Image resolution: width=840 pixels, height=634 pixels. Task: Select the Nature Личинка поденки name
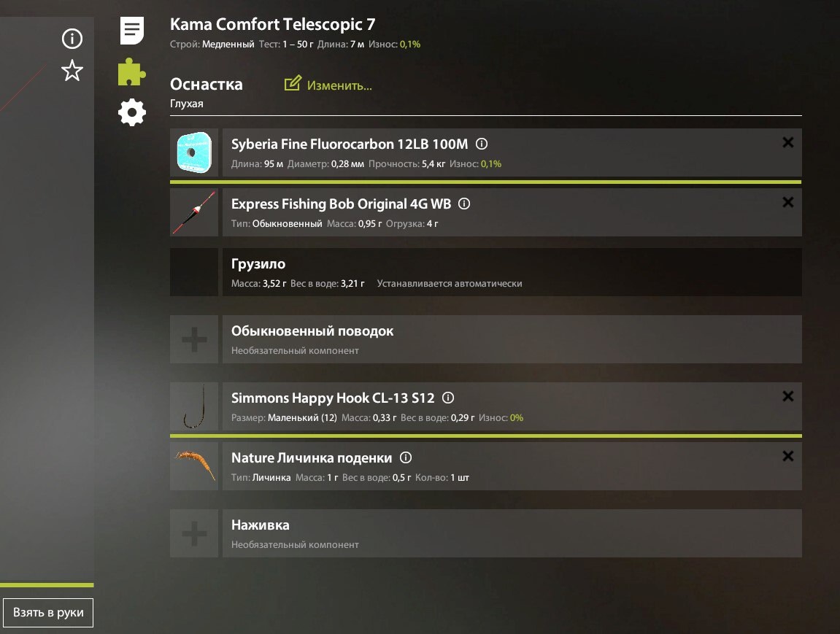coord(312,458)
